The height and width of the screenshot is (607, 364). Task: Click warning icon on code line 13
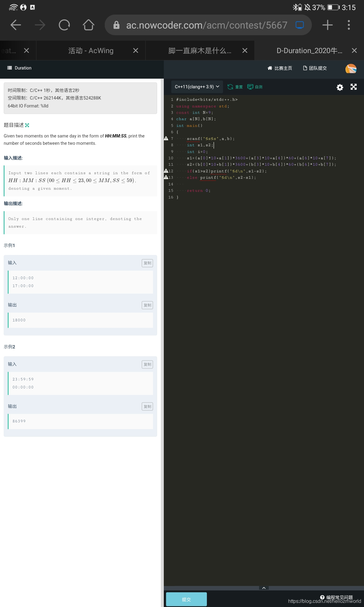tap(166, 177)
